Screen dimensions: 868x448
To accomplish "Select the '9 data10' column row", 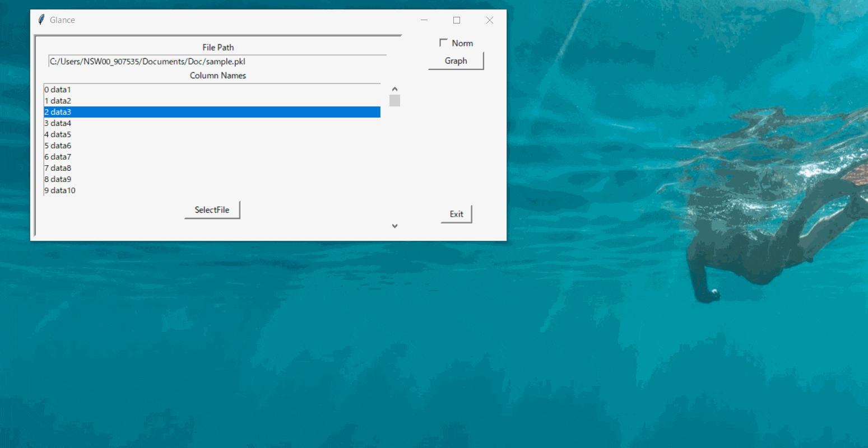I will [x=212, y=190].
